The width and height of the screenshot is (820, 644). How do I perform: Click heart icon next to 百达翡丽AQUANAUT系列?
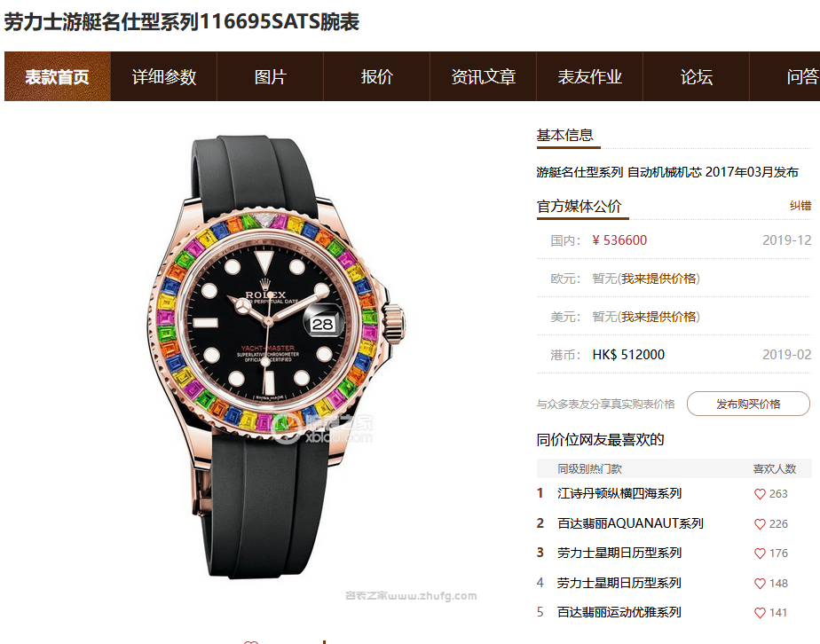coord(760,523)
